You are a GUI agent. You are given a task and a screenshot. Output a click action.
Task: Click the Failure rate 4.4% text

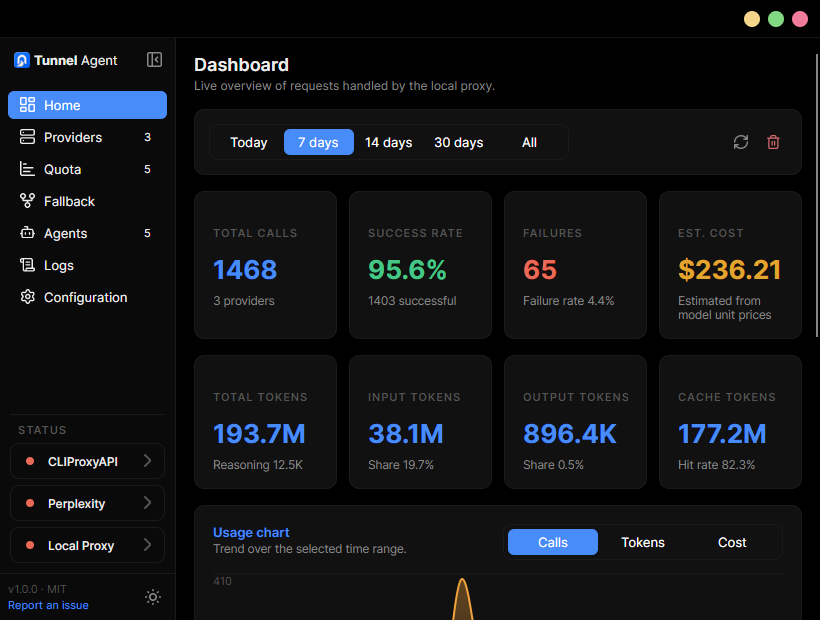click(x=568, y=301)
